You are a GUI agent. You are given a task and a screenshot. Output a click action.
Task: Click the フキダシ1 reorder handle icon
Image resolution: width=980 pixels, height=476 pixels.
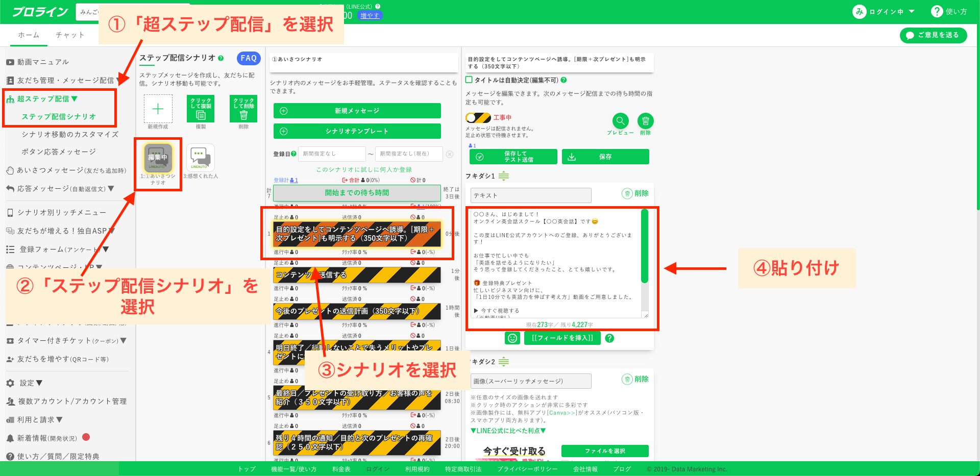(504, 176)
